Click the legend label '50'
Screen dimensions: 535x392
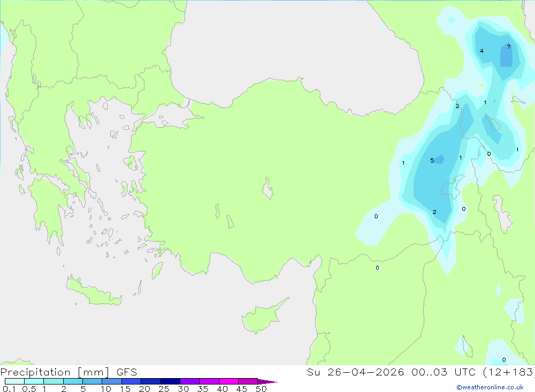click(x=261, y=389)
